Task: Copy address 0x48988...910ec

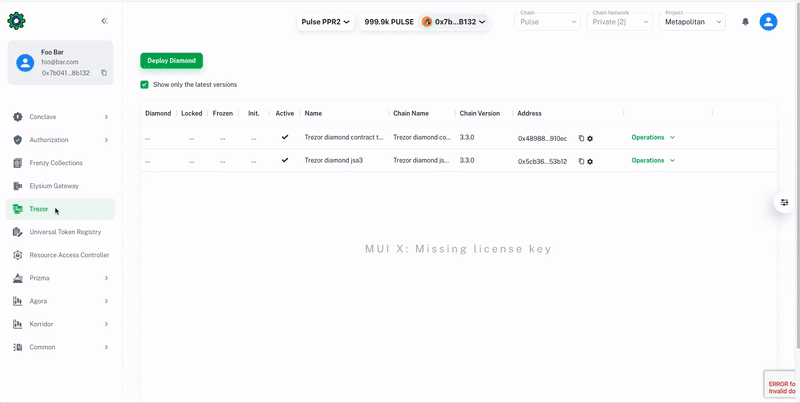Action: click(x=581, y=138)
